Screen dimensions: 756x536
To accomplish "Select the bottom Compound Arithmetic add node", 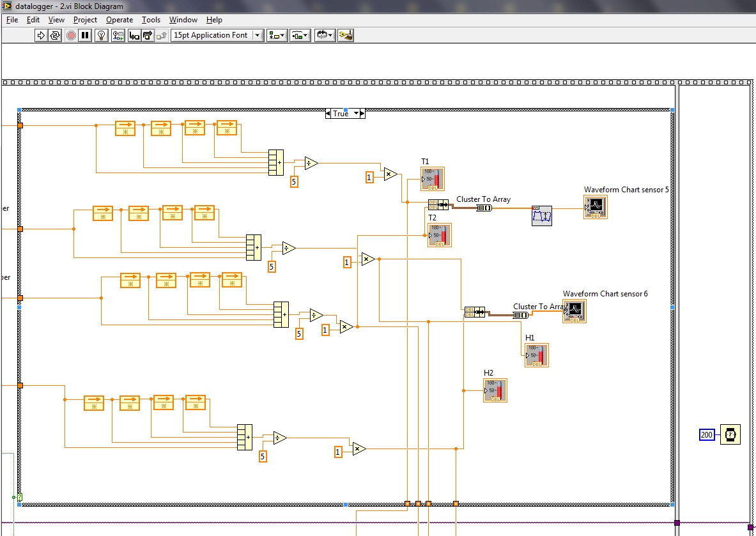I will click(245, 437).
